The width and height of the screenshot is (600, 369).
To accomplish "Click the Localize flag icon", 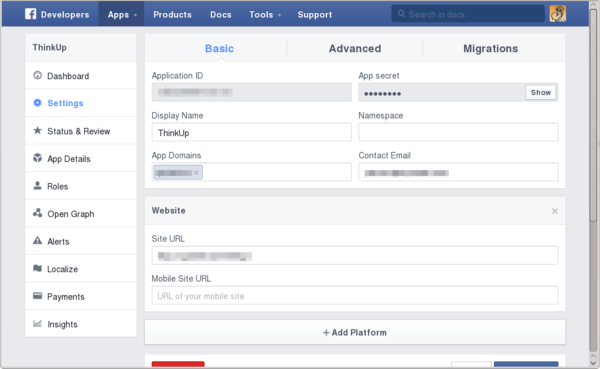I will pyautogui.click(x=38, y=268).
